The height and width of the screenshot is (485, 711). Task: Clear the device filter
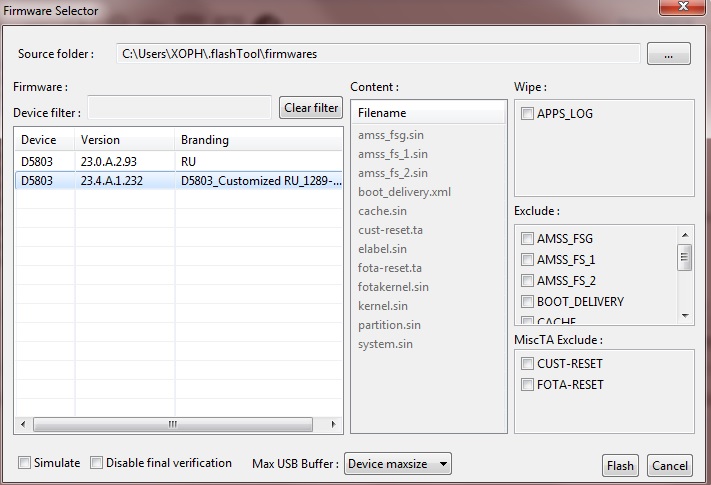click(311, 108)
